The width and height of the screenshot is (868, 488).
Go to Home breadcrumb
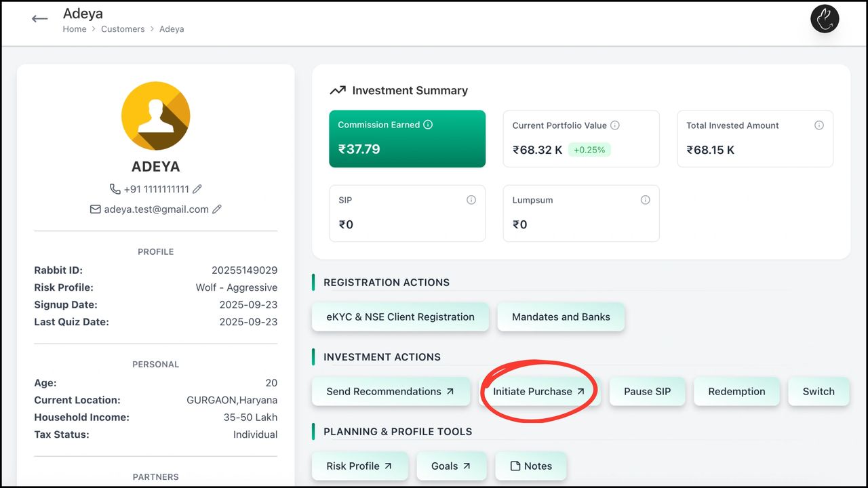pos(75,29)
